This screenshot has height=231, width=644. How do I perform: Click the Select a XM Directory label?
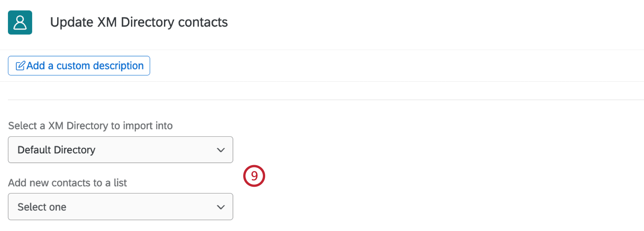(90, 125)
